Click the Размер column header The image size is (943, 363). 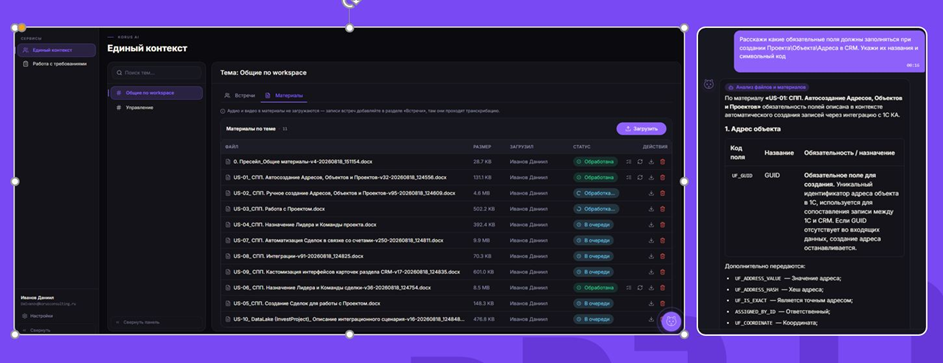[482, 147]
